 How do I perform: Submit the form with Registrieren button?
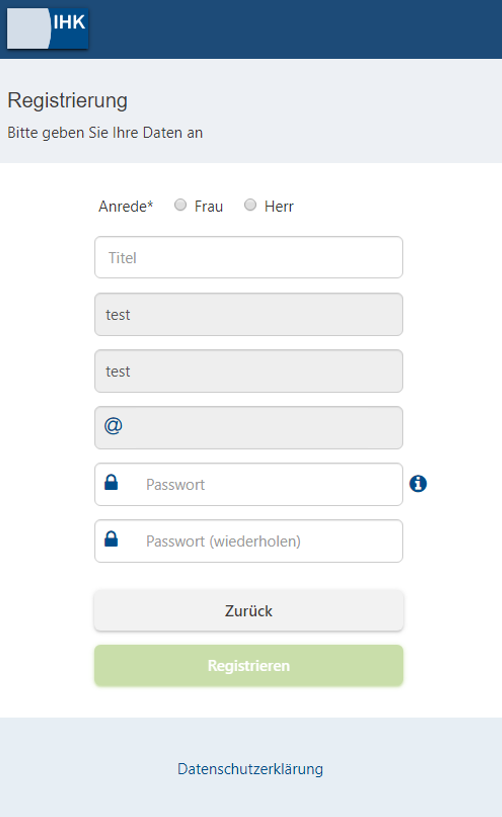[249, 665]
